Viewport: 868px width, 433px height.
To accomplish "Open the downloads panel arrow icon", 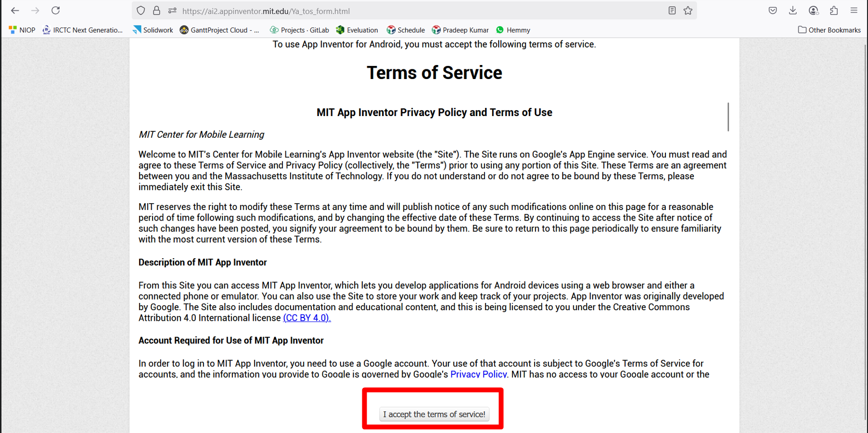I will (x=793, y=11).
